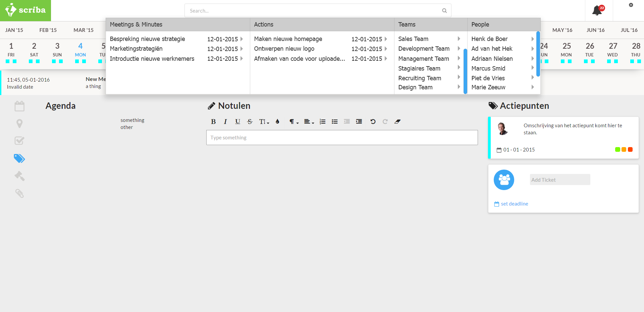
Task: Select the calendar icon in the sidebar
Action: coord(19,106)
